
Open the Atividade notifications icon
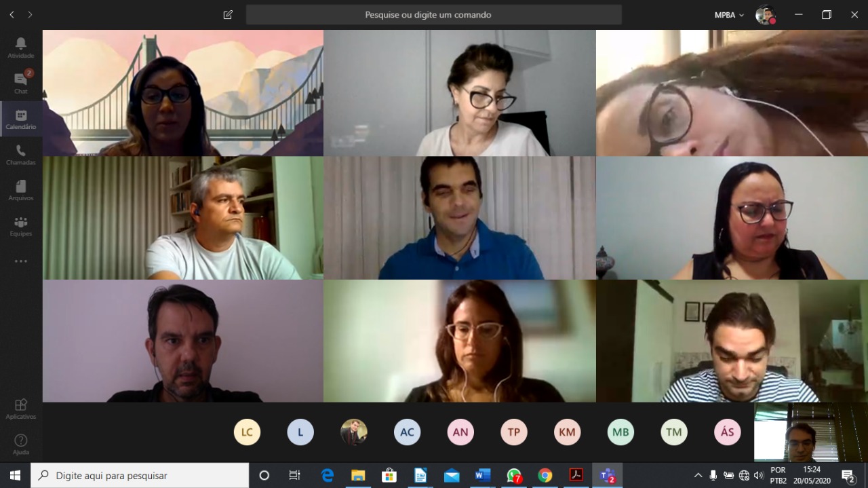21,48
